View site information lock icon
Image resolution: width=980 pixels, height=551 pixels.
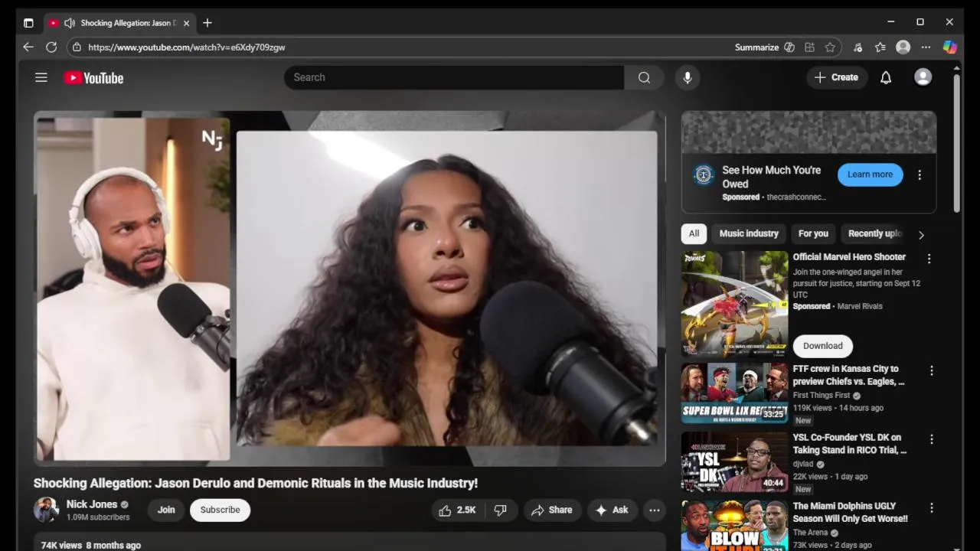tap(76, 47)
